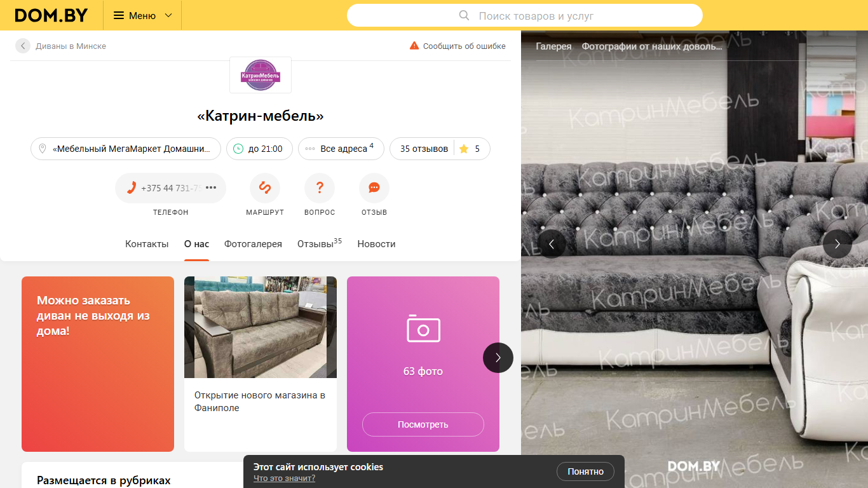
Task: Open the Галерея link in the photo panel
Action: coord(553,46)
